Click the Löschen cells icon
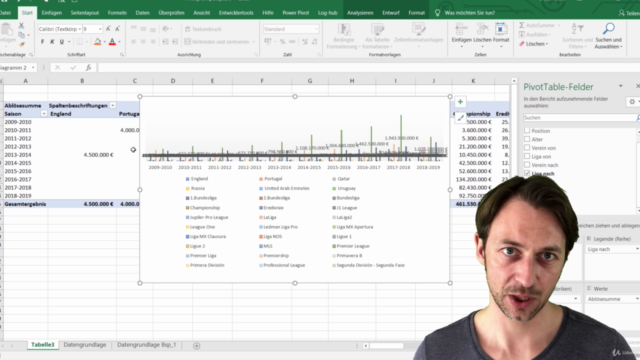Viewport: 640px width, 360px height. (x=482, y=30)
